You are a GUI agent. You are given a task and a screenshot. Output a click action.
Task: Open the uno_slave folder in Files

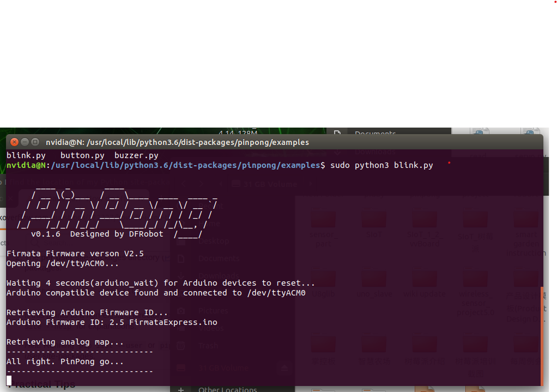click(374, 284)
